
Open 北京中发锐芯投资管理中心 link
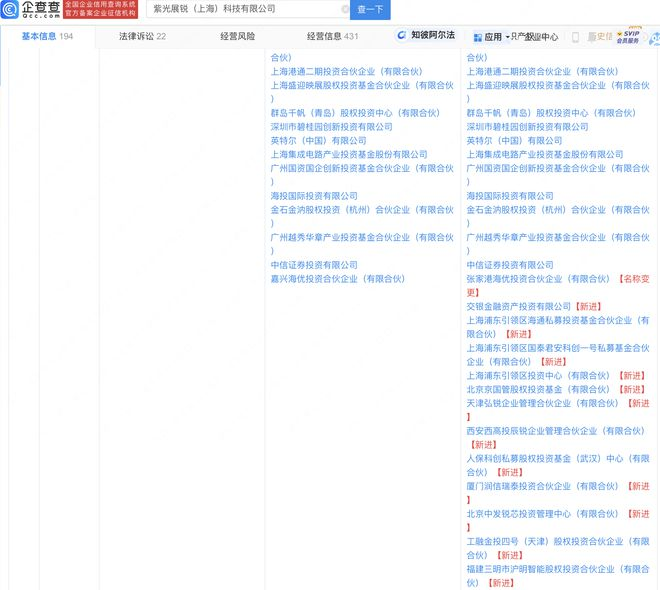[542, 513]
